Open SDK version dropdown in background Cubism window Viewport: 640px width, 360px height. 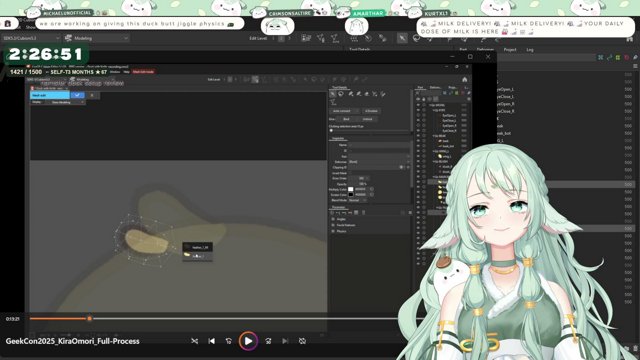point(30,38)
